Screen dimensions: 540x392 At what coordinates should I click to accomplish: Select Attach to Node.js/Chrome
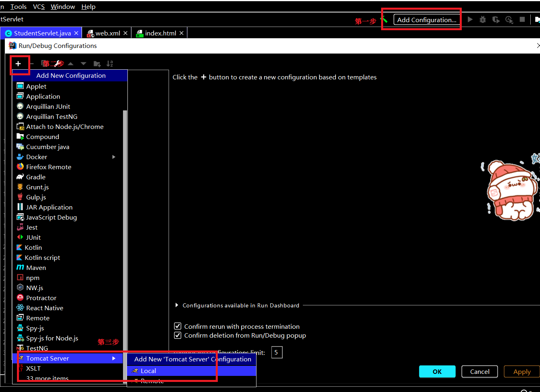tap(68, 127)
